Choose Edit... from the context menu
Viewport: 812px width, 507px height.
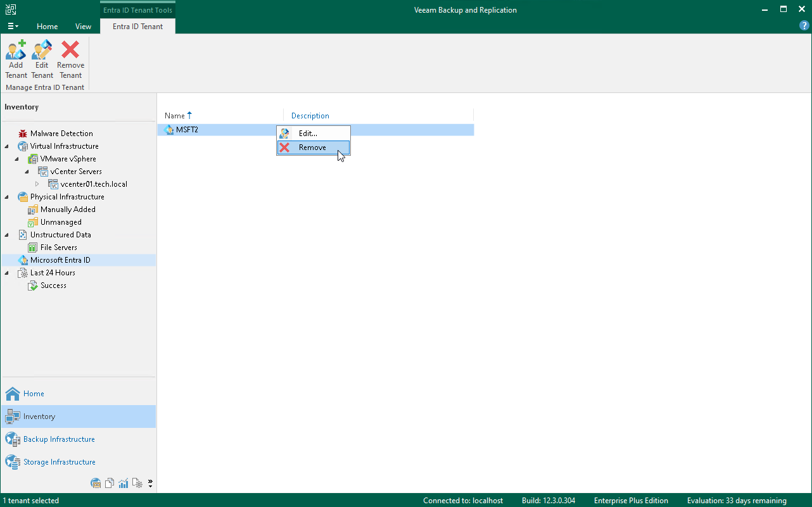[x=314, y=134]
